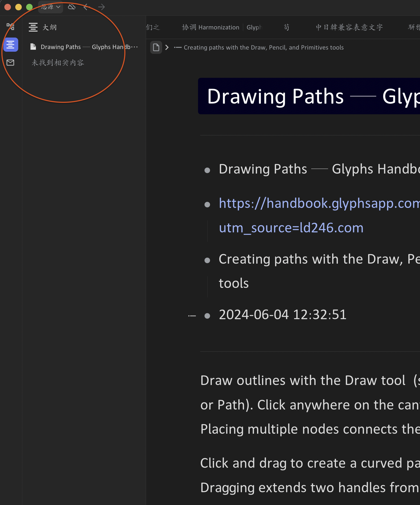Click the list text 'Drawing Paths — Glyphs Handbo'
Image resolution: width=420 pixels, height=505 pixels.
pos(319,169)
